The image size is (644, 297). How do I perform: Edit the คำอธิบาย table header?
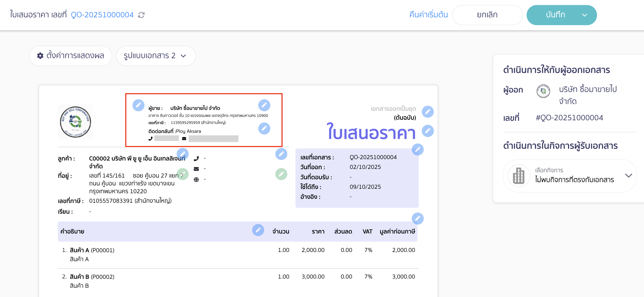258,230
